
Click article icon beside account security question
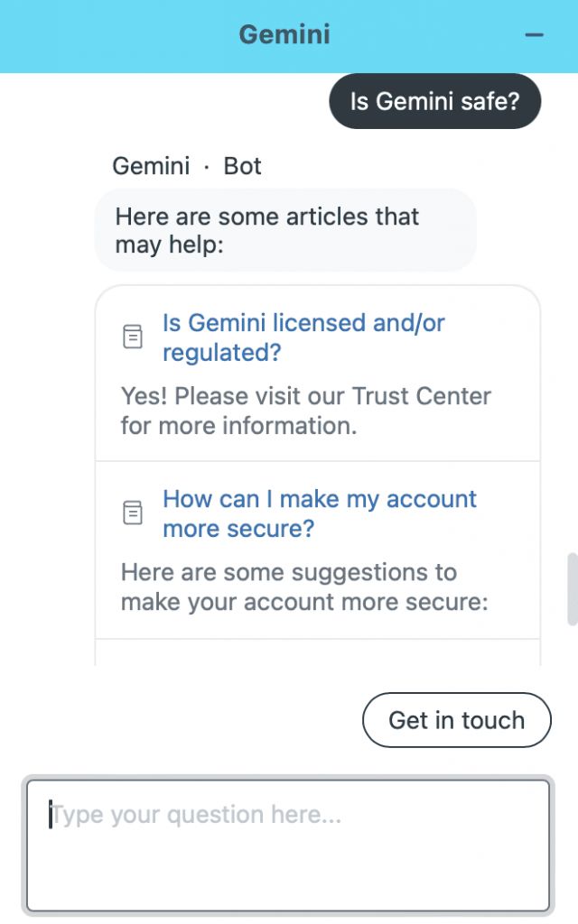133,513
